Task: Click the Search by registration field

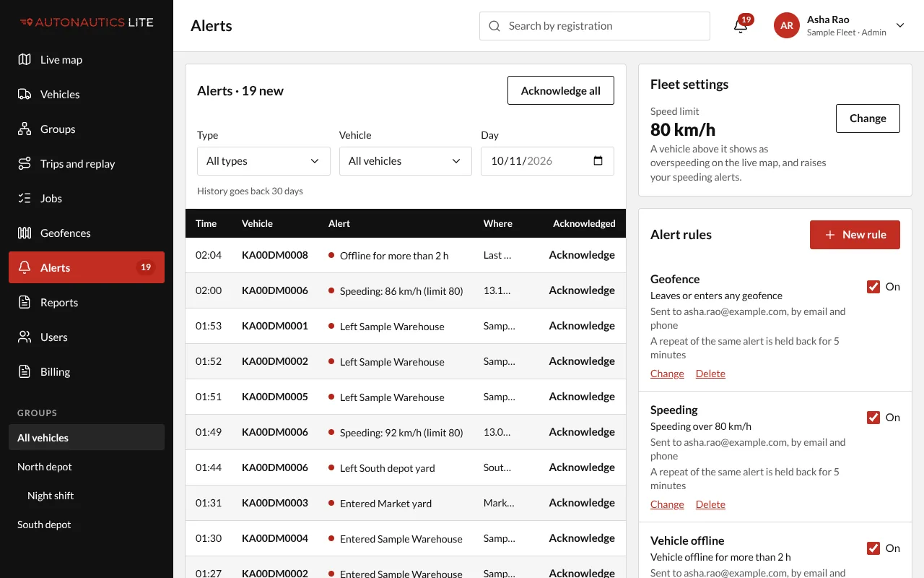Action: click(x=595, y=26)
